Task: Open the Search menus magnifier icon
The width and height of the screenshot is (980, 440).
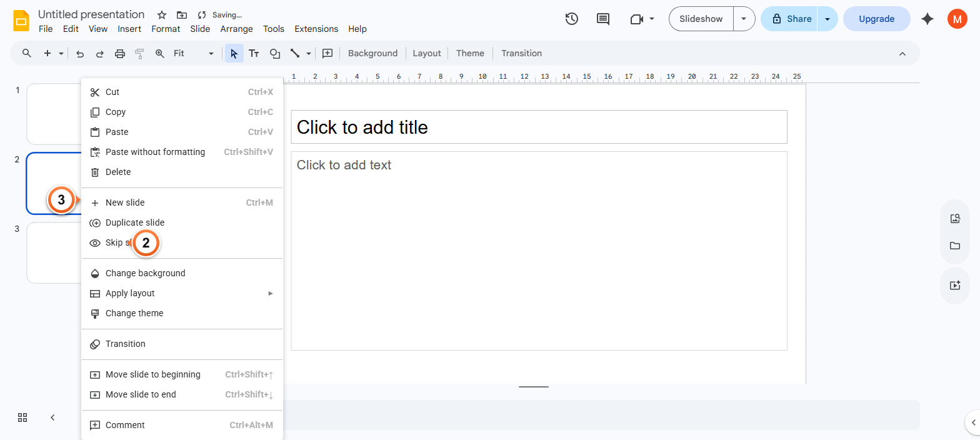Action: (x=27, y=53)
